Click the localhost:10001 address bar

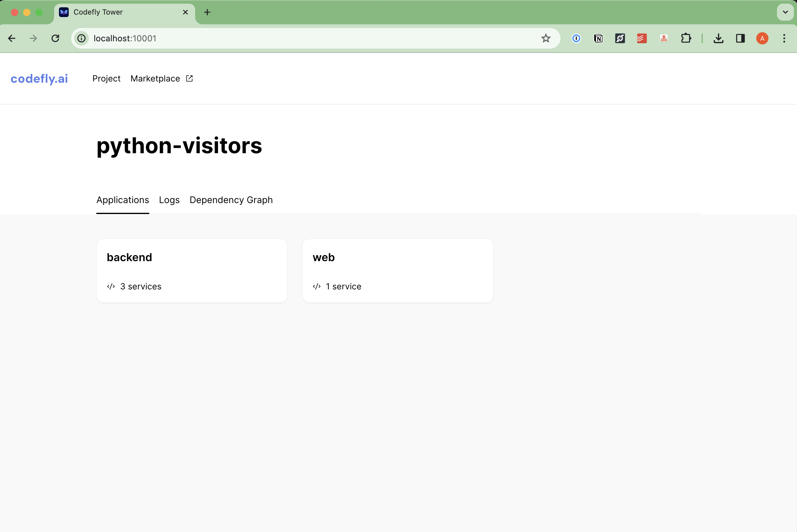click(x=316, y=38)
